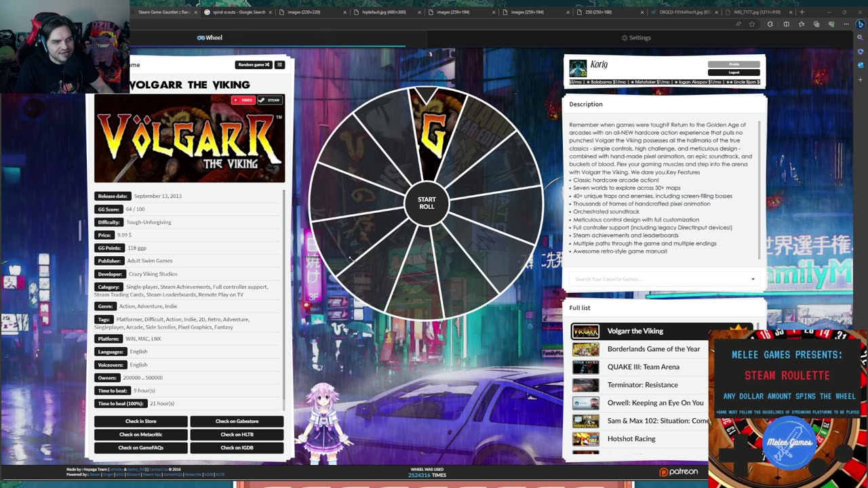The width and height of the screenshot is (868, 488).
Task: Click Check on Gabestore button
Action: click(x=237, y=422)
